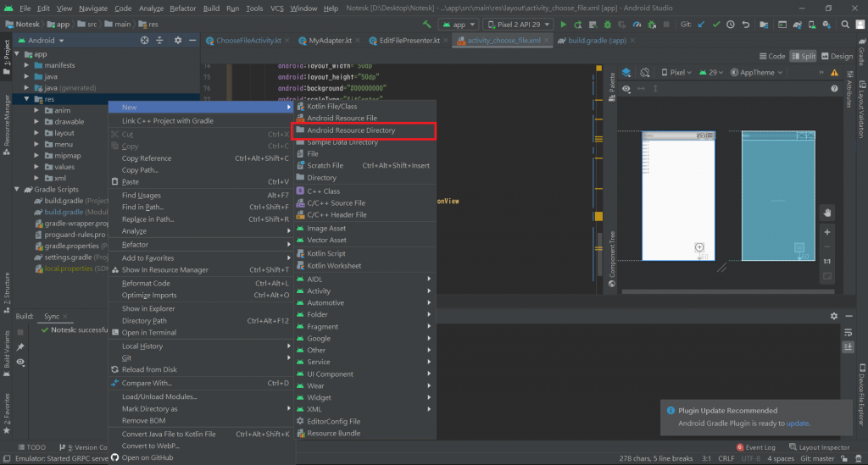Open Search Everywhere magnifier icon
This screenshot has height=465, width=868.
(x=845, y=25)
